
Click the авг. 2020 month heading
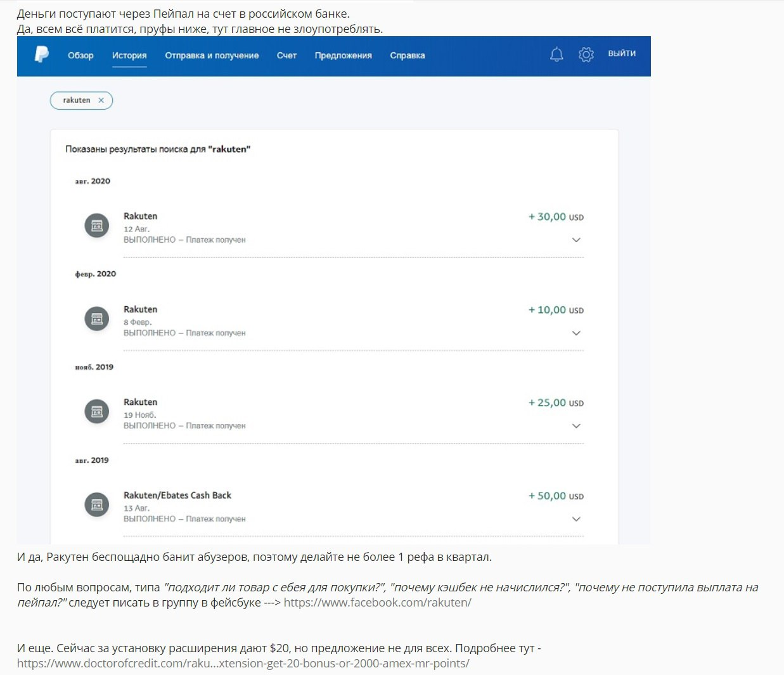93,181
